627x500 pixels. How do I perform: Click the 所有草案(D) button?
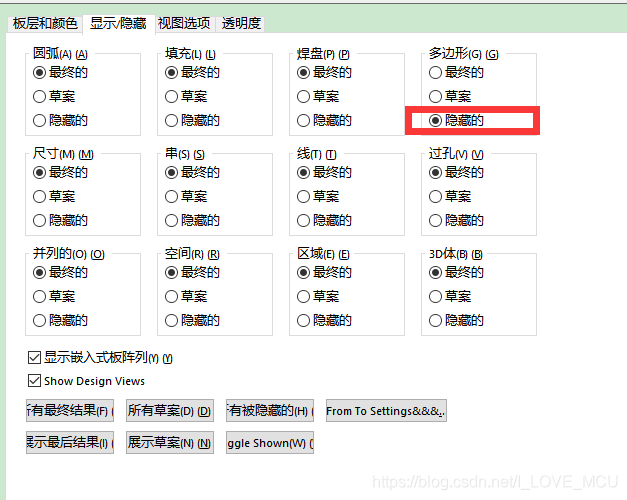point(170,410)
